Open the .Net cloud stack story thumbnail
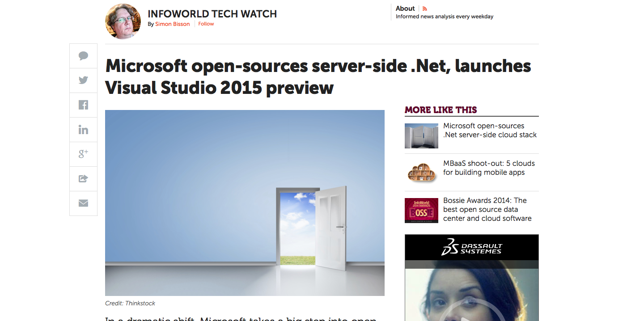This screenshot has width=644, height=321. (421, 136)
